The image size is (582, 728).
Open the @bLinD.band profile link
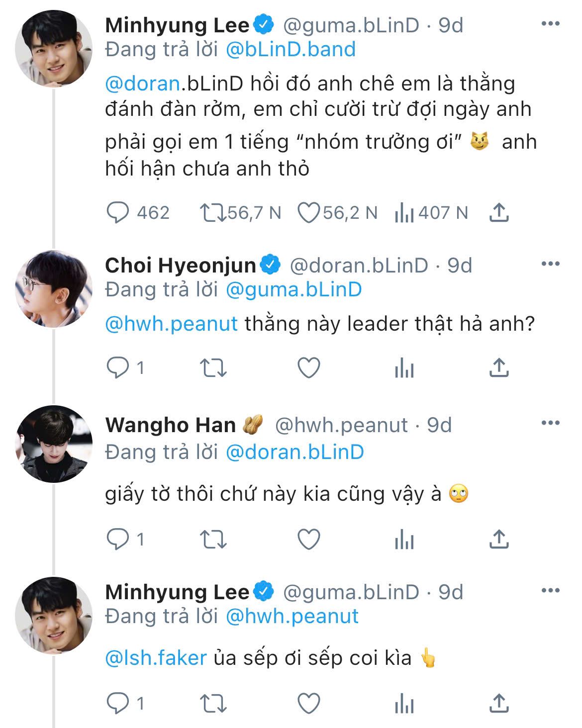[x=291, y=50]
